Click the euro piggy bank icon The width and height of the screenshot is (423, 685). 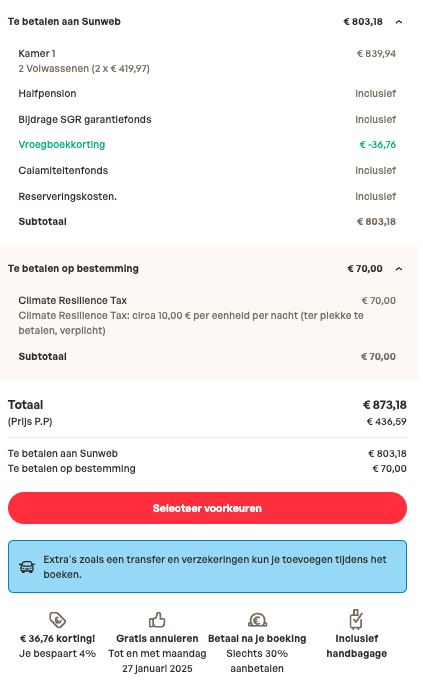pyautogui.click(x=257, y=619)
